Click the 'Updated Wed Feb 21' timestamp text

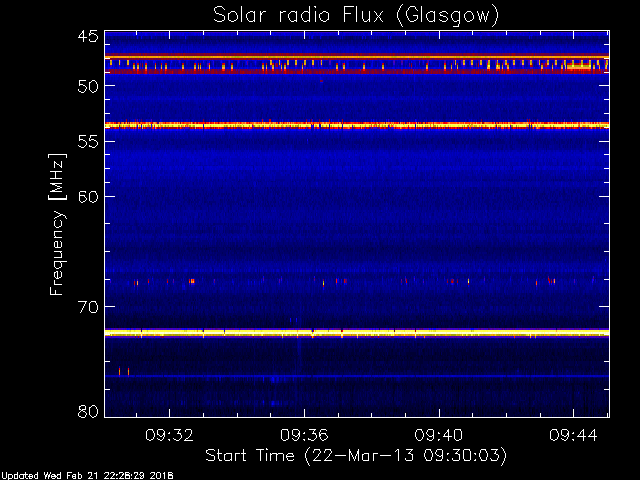coord(87,476)
